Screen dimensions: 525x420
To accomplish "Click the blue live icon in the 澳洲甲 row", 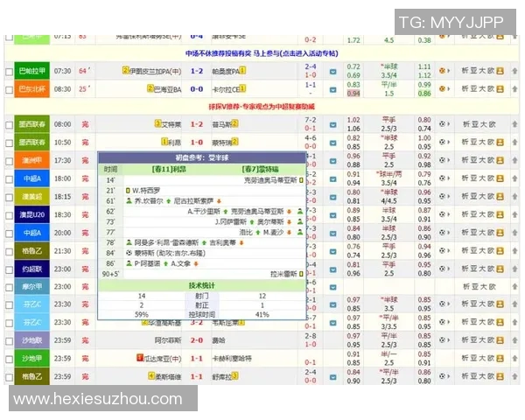I will 332,161.
